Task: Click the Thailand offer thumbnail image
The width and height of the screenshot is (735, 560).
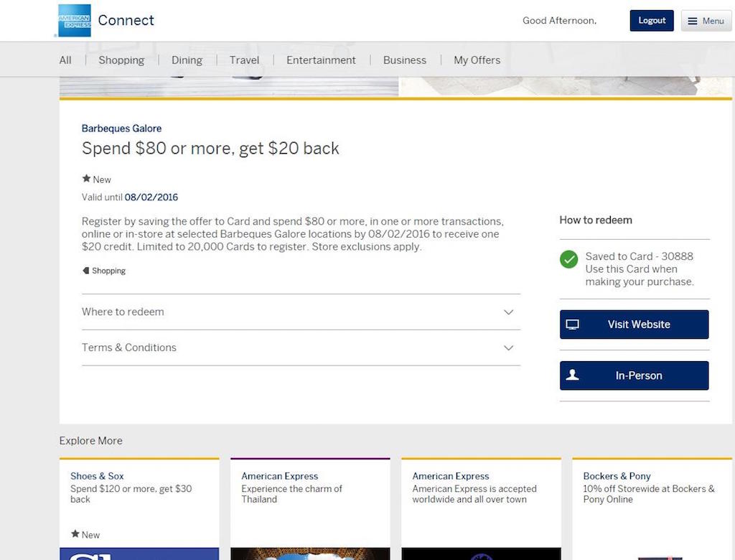Action: coord(310,554)
